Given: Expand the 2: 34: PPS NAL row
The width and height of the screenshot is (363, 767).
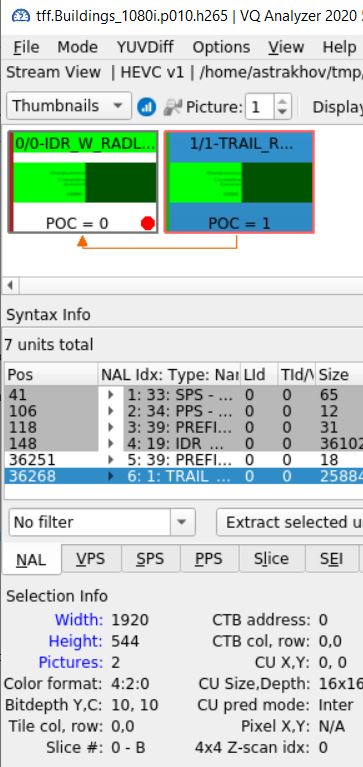Looking at the screenshot, I should [111, 411].
